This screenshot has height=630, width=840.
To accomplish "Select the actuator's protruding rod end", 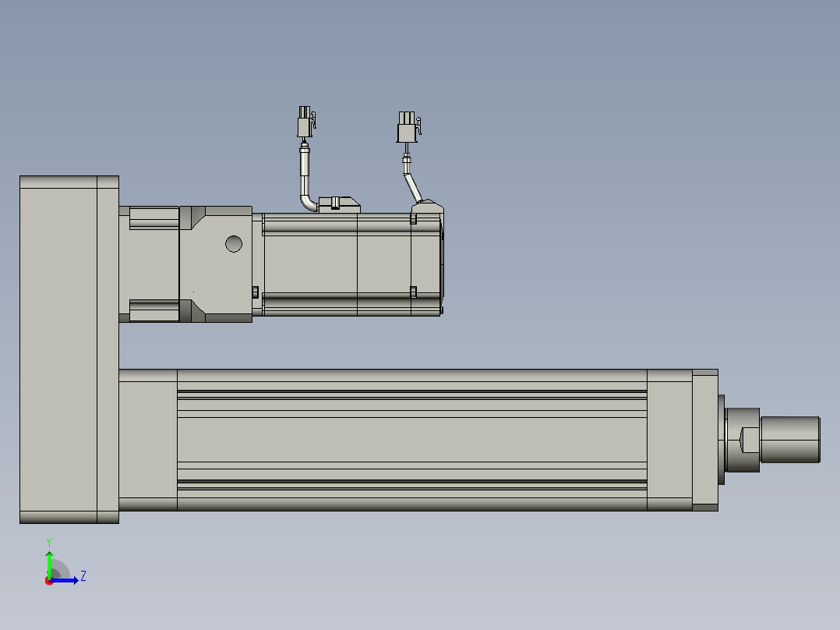I will pos(790,440).
